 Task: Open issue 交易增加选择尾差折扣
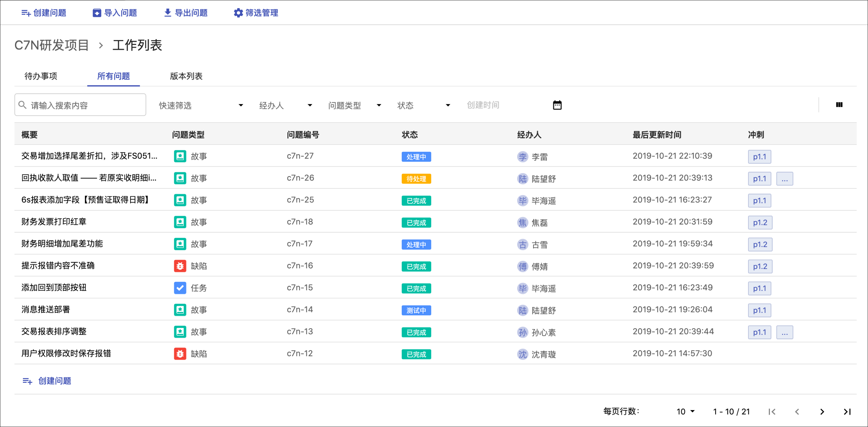pos(89,156)
